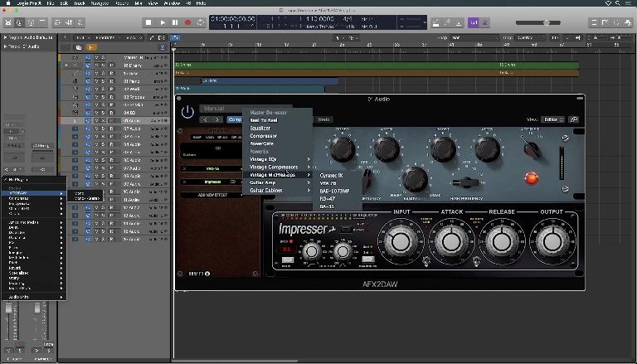
Task: Select No Plug-in in the plugin menu
Action: 34,179
